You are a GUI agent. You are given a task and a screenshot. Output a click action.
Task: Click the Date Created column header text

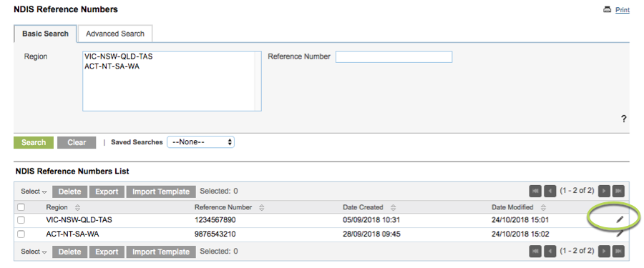363,207
